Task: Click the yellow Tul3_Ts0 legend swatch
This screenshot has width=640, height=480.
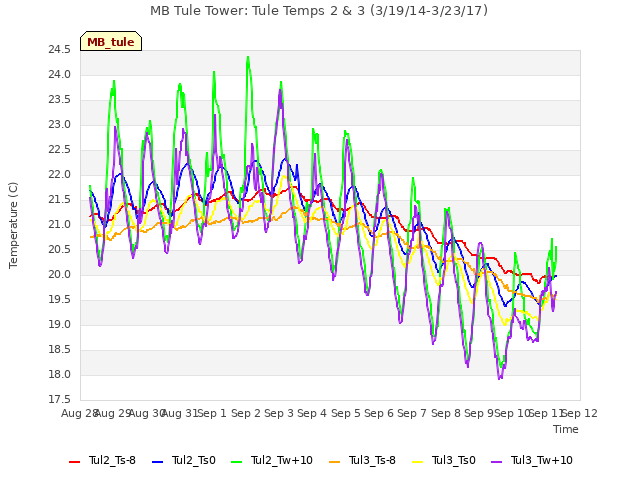Action: pos(418,462)
